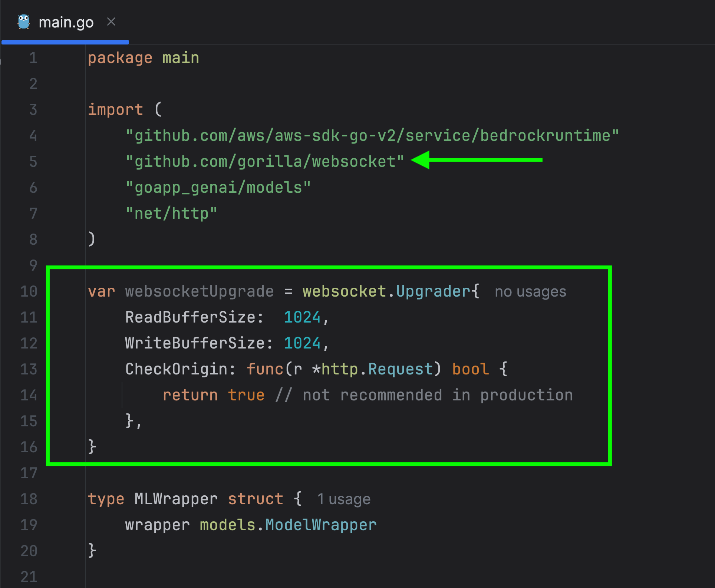Screen dimensions: 715x588
Task: Click the Go gopher file icon
Action: (24, 22)
